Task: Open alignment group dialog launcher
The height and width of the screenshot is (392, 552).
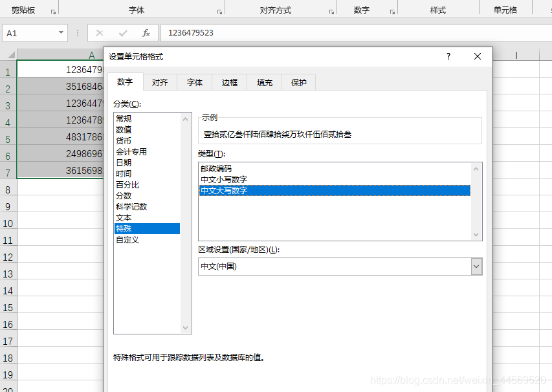Action: (x=331, y=12)
